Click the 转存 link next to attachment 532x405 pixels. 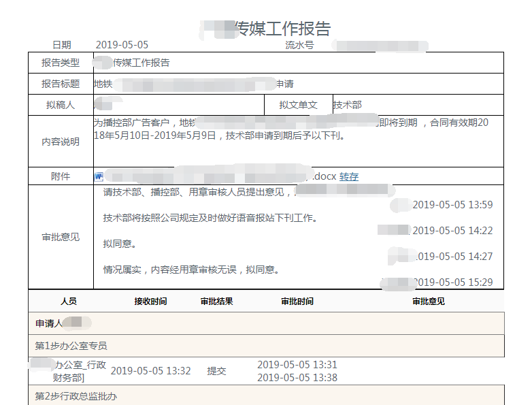coord(349,176)
